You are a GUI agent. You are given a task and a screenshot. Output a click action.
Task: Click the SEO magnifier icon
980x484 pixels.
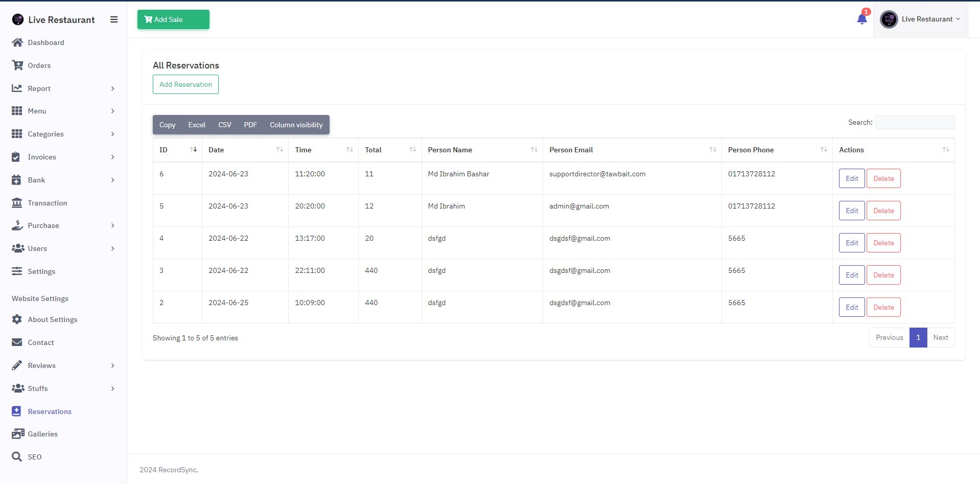(17, 457)
